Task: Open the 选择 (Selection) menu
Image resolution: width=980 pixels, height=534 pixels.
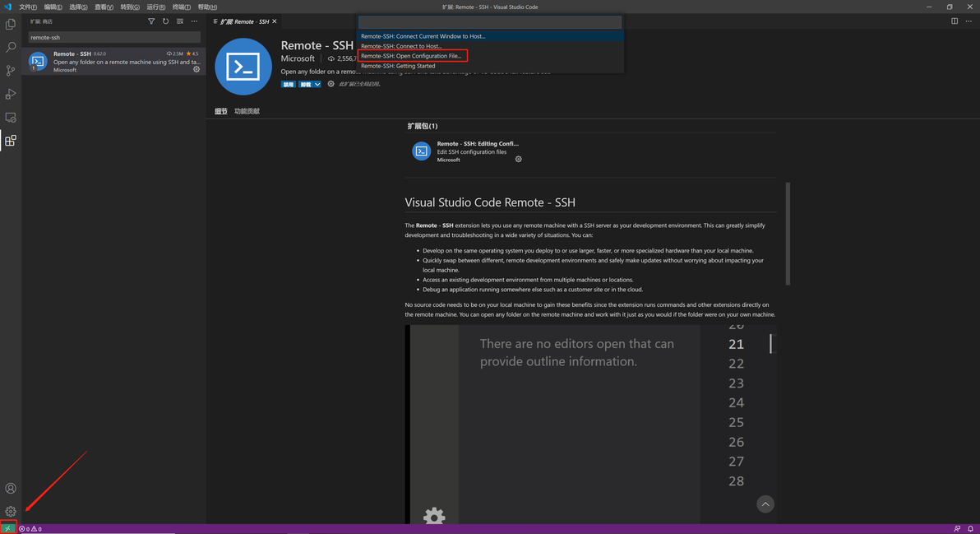Action: point(78,7)
